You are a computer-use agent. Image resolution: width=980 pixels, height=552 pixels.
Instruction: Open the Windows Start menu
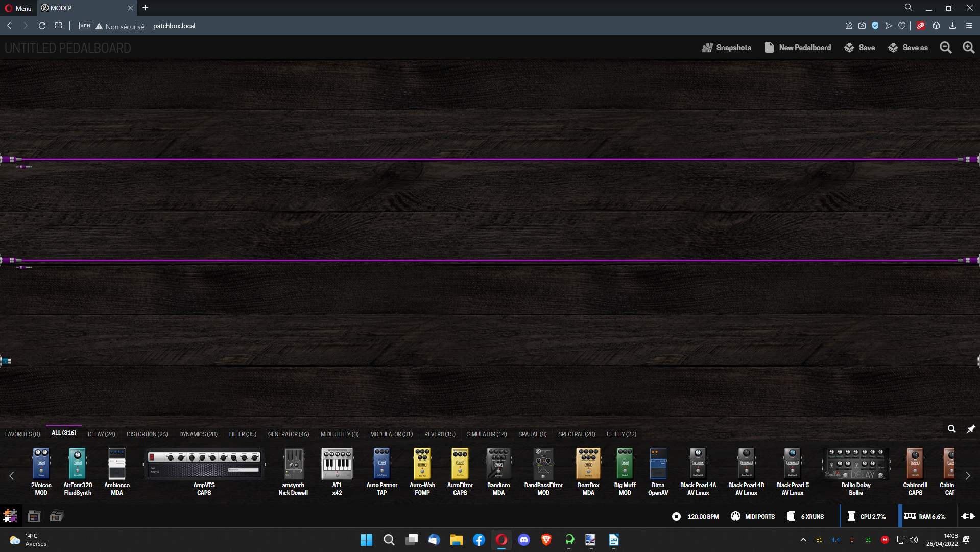pos(366,540)
